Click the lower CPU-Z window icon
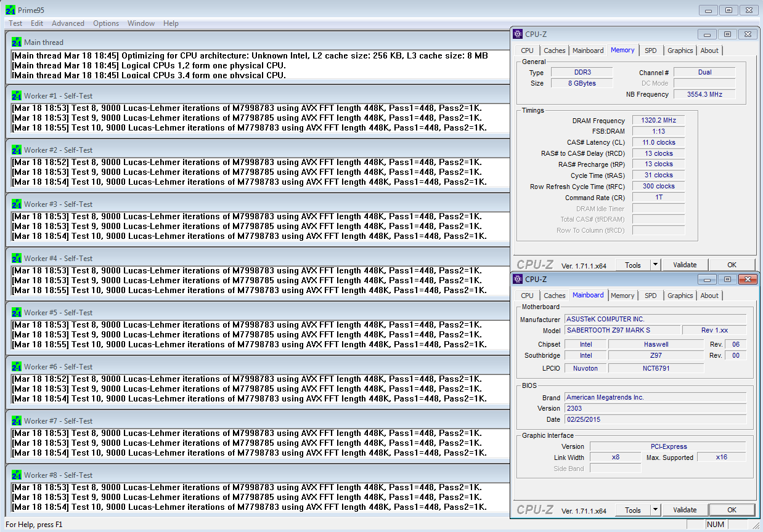The height and width of the screenshot is (532, 763). click(518, 280)
